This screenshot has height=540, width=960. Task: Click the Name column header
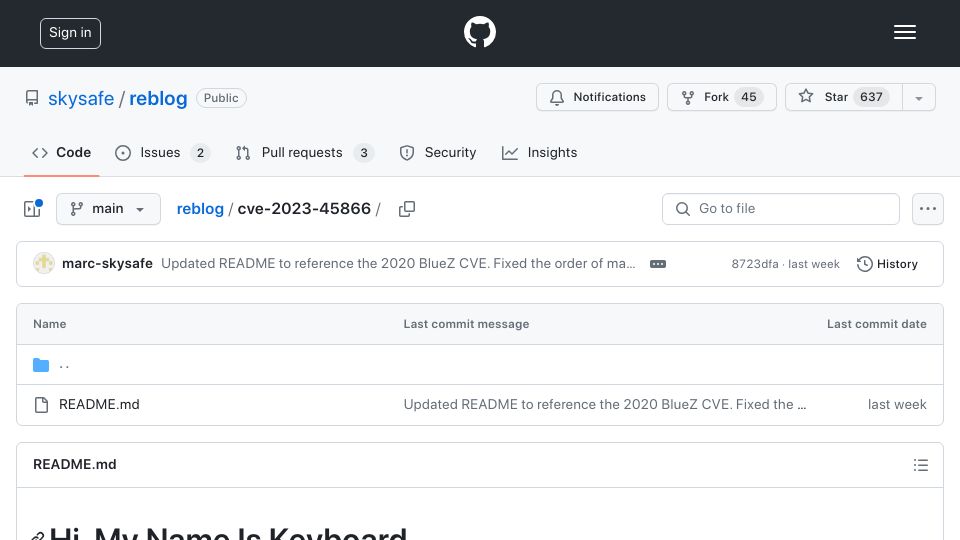point(50,324)
